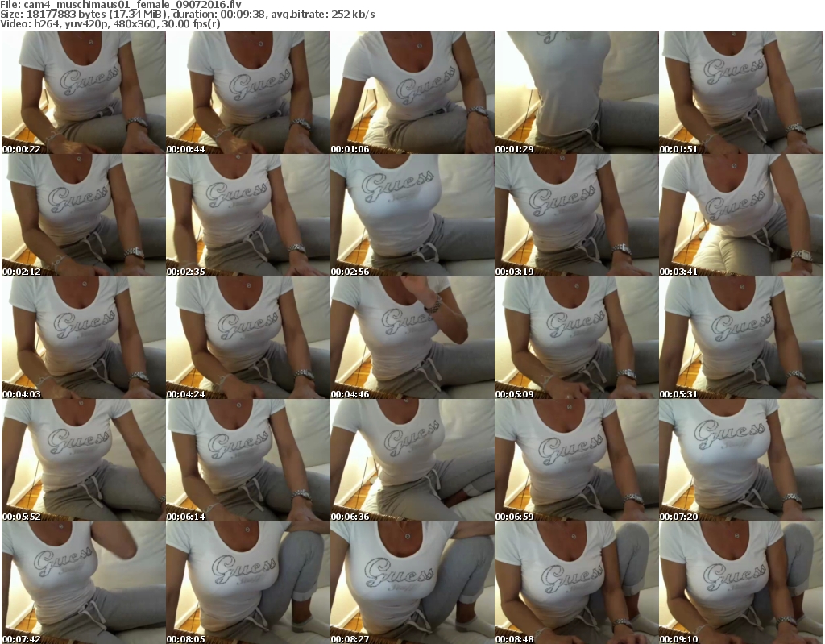Click the file name text ending in .flv
This screenshot has height=644, width=825.
point(133,5)
